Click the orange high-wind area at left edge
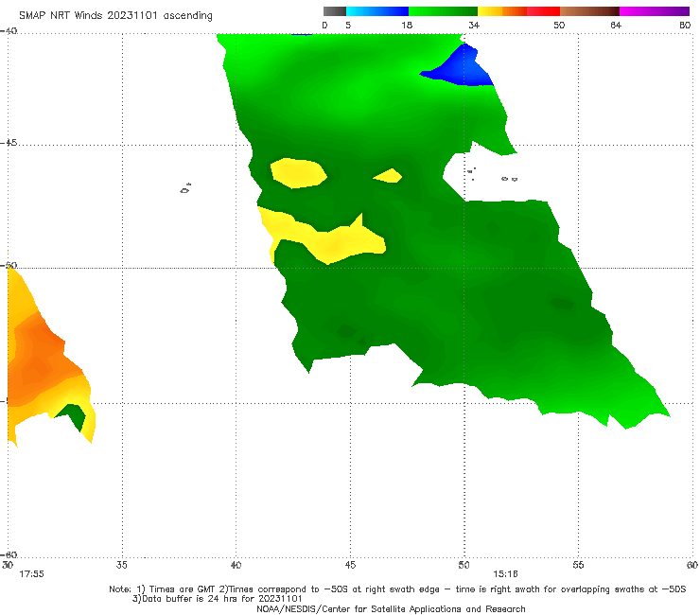 pyautogui.click(x=38, y=358)
